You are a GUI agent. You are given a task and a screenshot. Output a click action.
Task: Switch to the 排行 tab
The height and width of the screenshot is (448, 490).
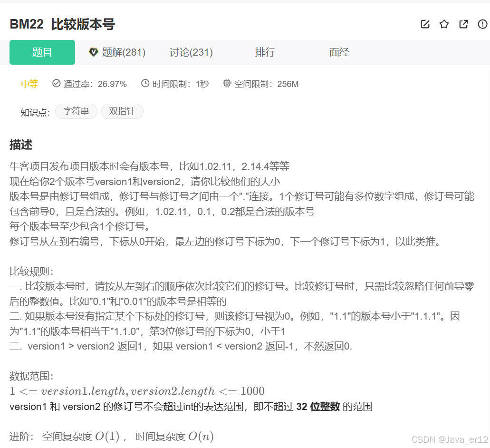[265, 52]
